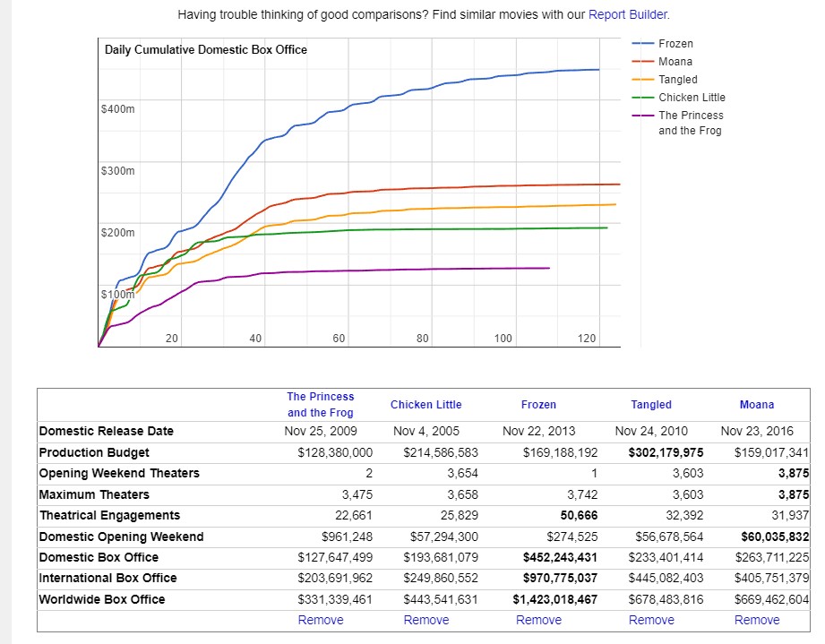Click the $331,339,461 worldwide box office value
The width and height of the screenshot is (825, 644).
click(x=335, y=599)
